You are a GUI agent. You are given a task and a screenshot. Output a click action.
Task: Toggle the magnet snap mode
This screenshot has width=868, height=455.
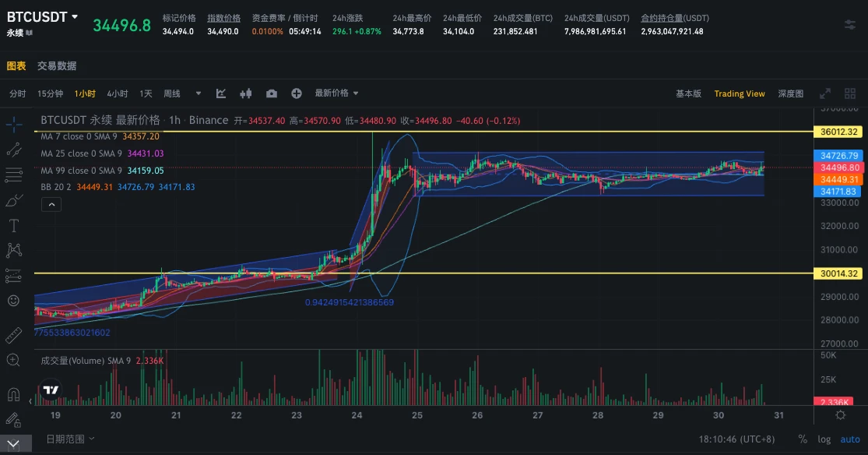13,393
